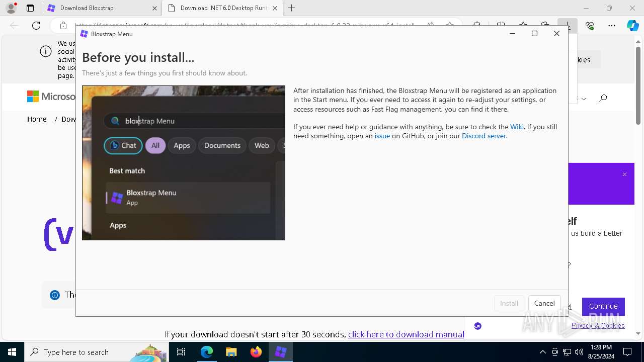
Task: Refresh the Edge browser page
Action: (x=36, y=26)
